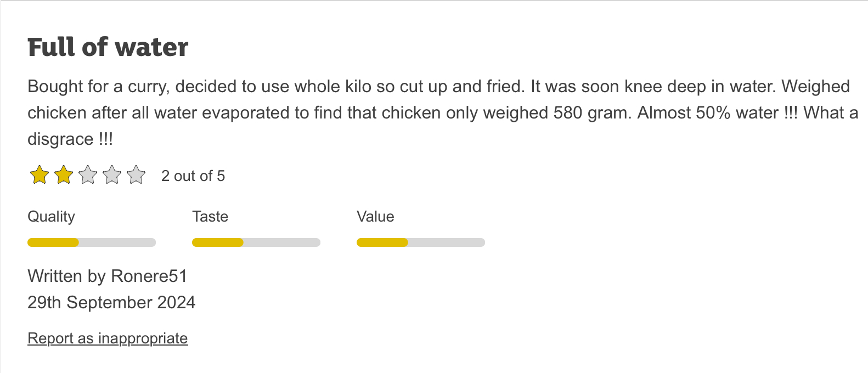The height and width of the screenshot is (373, 868).
Task: Click the '2 out of 5' rating text
Action: click(193, 176)
